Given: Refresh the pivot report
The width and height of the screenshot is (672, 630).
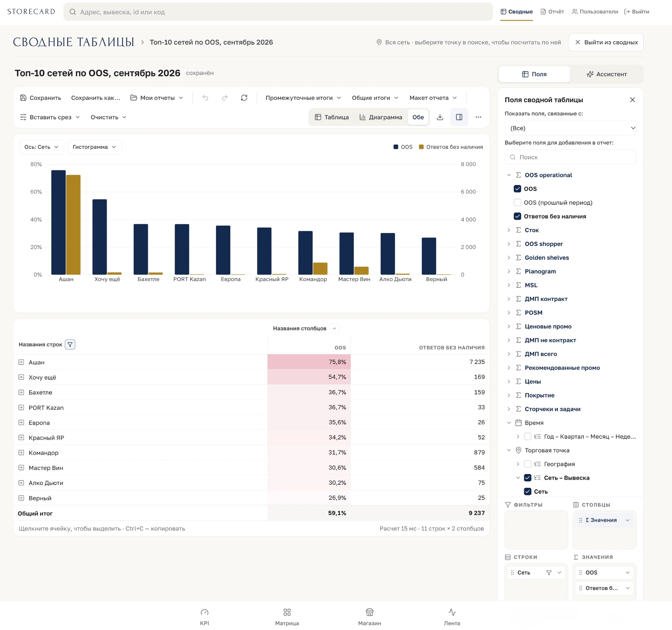Looking at the screenshot, I should [x=244, y=98].
